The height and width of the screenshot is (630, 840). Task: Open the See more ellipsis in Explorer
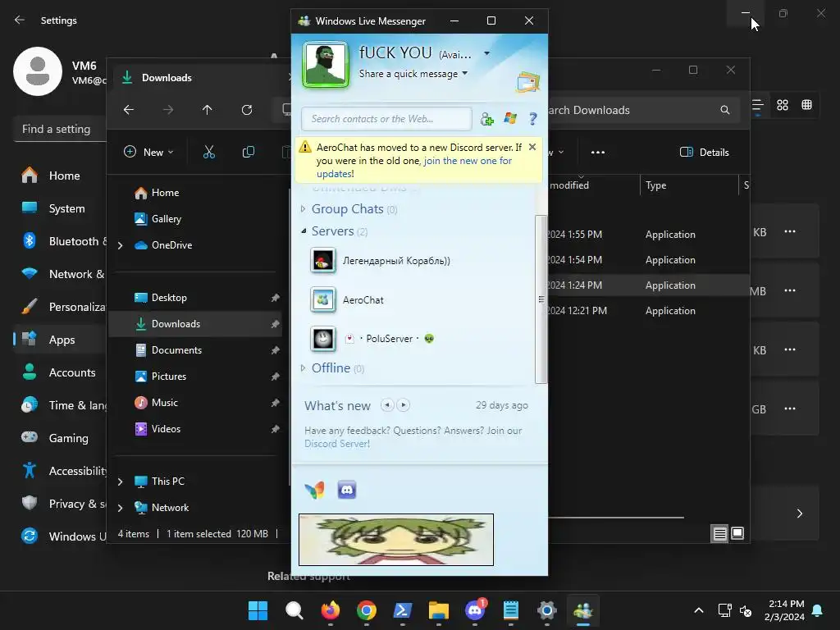pyautogui.click(x=598, y=152)
